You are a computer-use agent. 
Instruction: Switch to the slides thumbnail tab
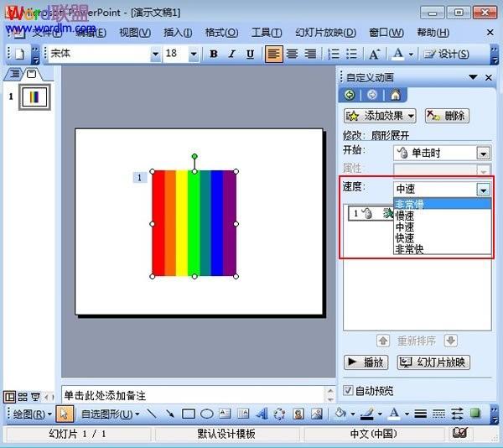32,75
